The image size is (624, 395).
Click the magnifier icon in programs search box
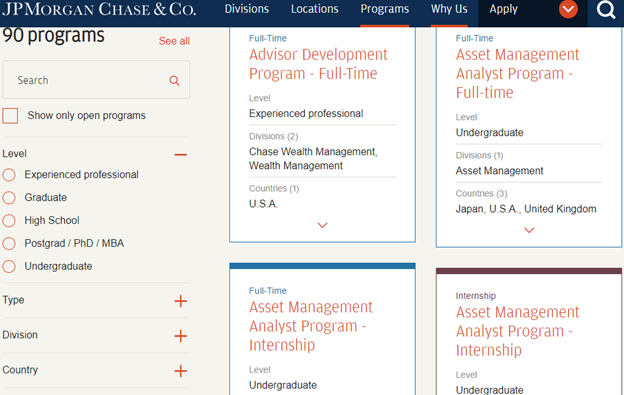[174, 81]
